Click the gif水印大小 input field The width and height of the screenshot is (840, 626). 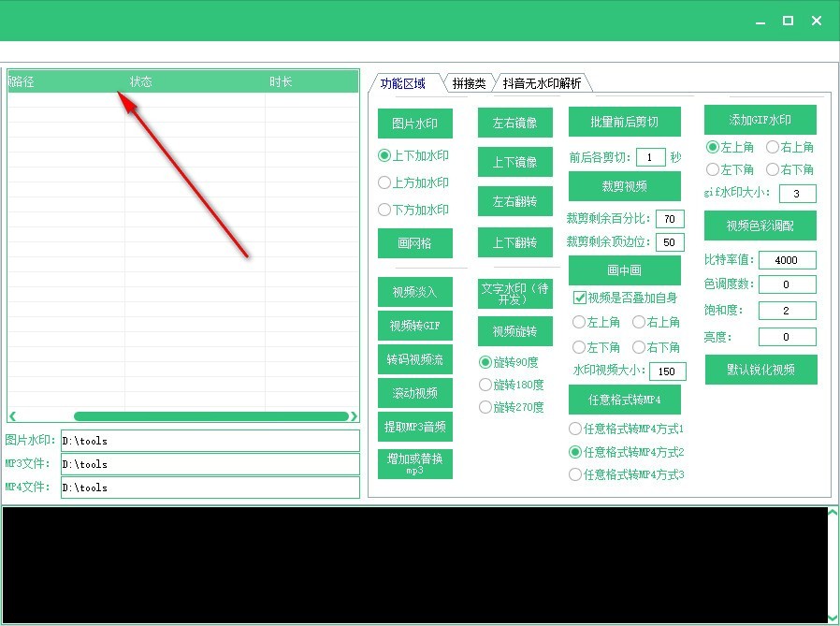[797, 194]
